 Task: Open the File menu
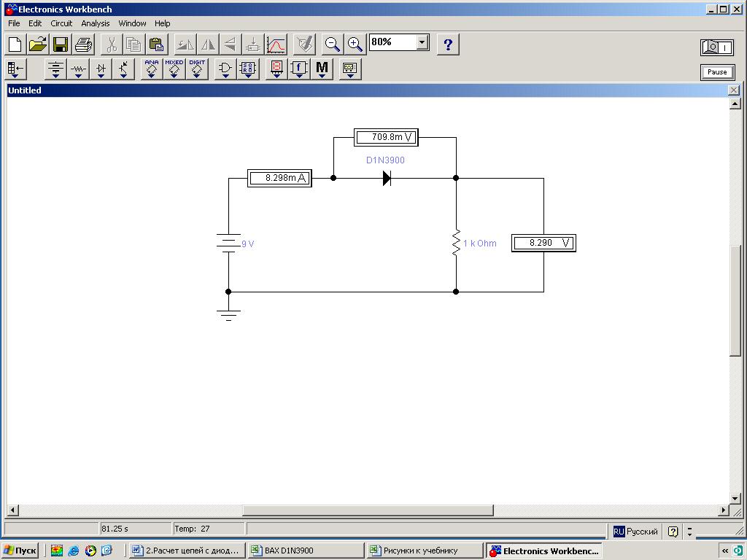(x=14, y=23)
